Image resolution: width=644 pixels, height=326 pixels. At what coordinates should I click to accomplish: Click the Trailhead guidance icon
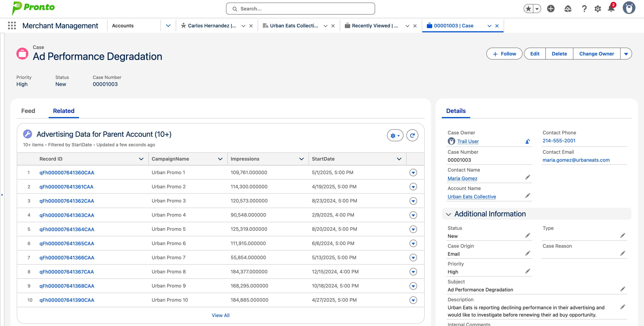[x=568, y=9]
